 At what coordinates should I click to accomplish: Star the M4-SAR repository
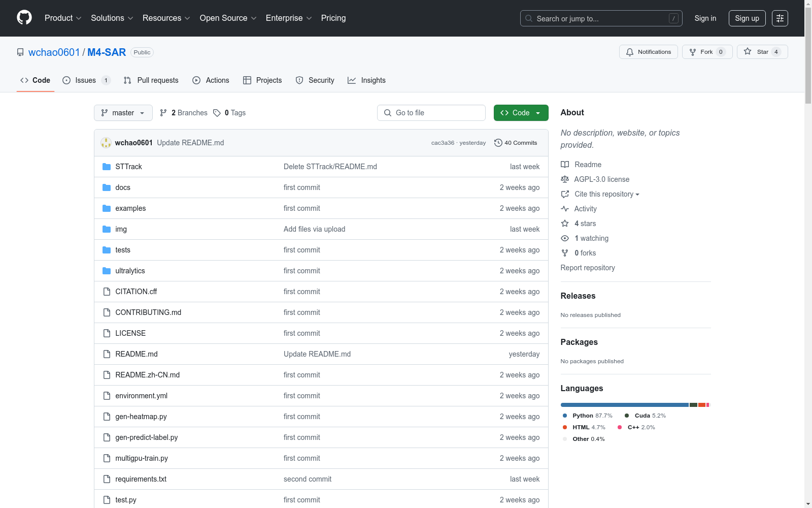762,52
